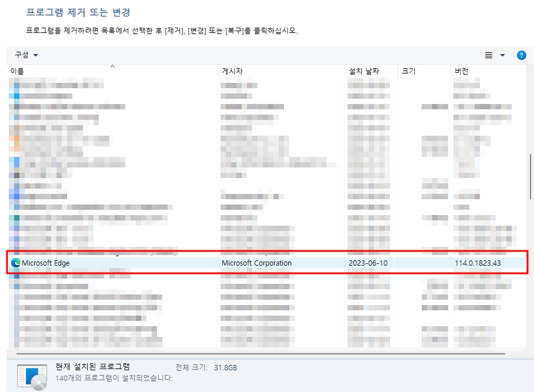Sort by the 게시자 column header
Screen dimensions: 534x392
(x=281, y=71)
